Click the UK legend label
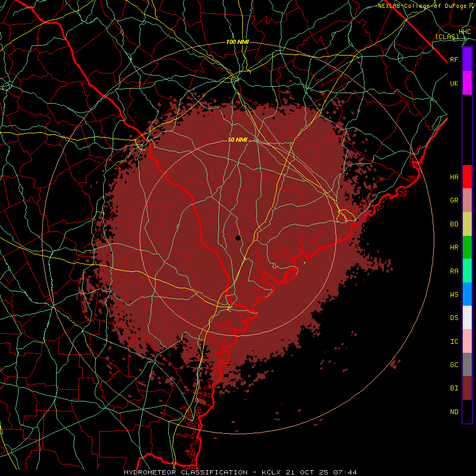 click(454, 83)
